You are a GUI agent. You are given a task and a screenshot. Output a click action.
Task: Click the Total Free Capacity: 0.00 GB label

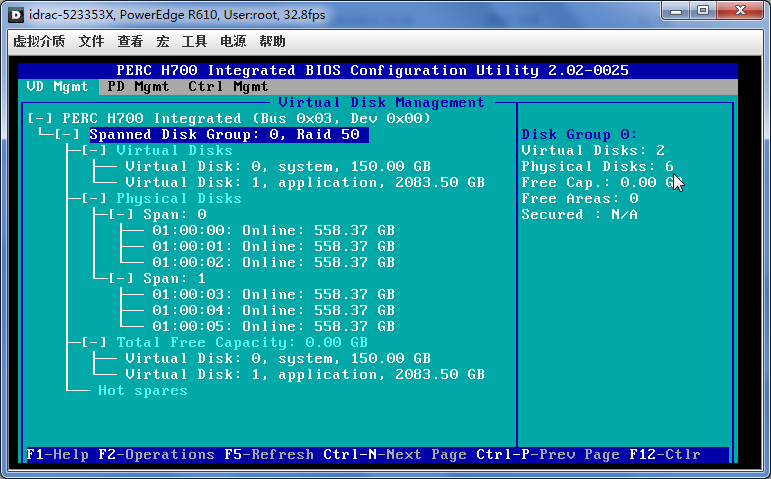point(242,343)
